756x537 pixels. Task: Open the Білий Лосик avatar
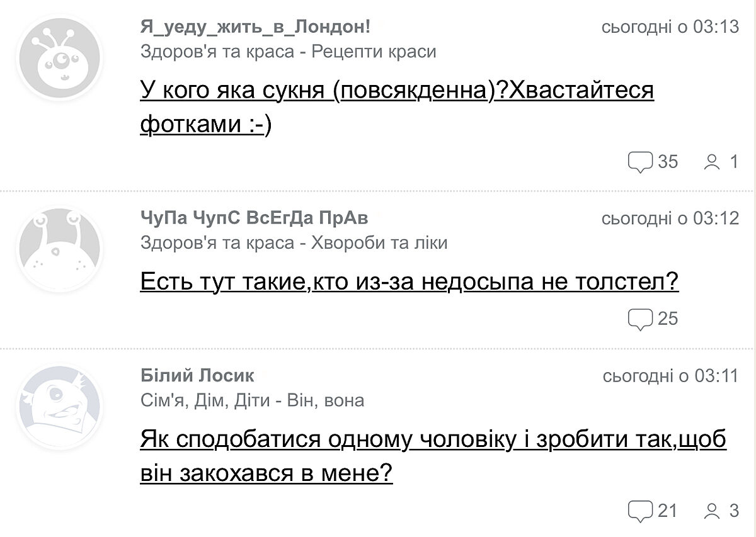click(60, 407)
